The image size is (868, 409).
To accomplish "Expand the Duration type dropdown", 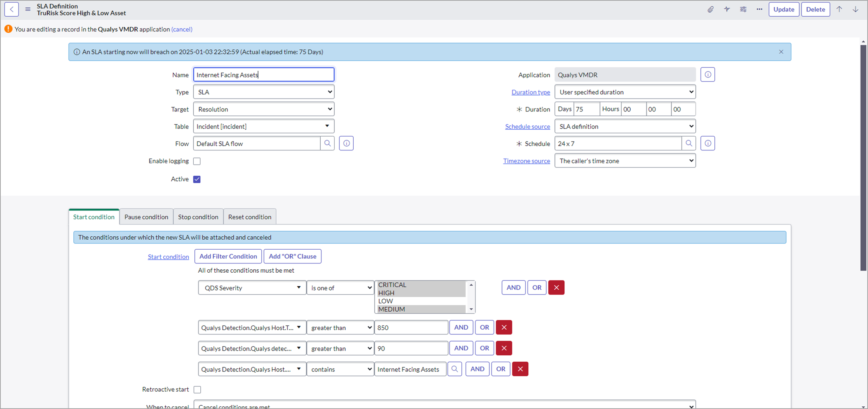I will [x=625, y=92].
